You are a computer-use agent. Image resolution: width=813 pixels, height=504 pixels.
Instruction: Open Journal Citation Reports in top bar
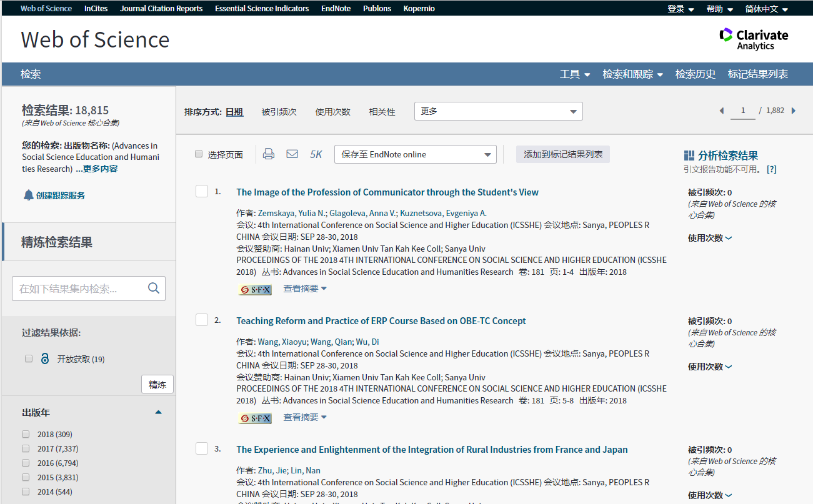161,9
